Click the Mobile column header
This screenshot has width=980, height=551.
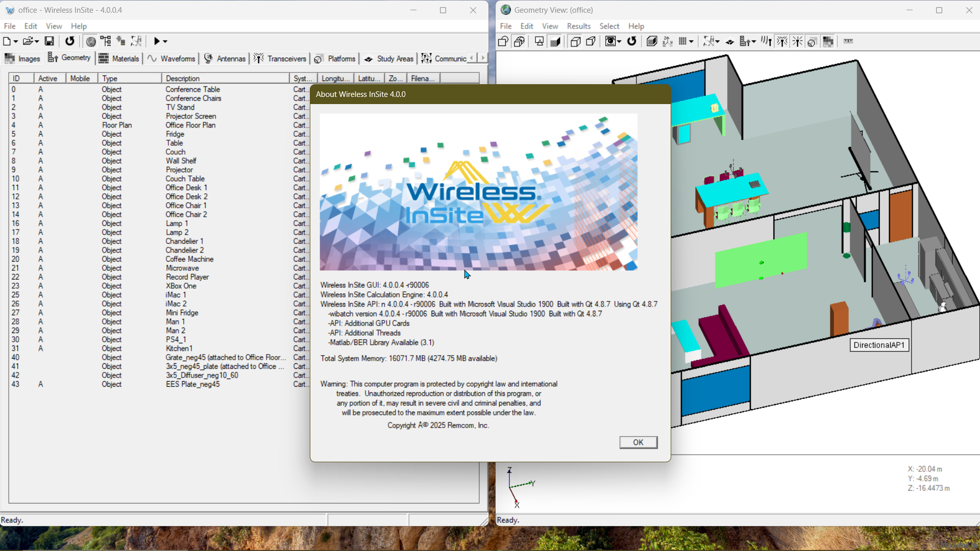click(82, 78)
